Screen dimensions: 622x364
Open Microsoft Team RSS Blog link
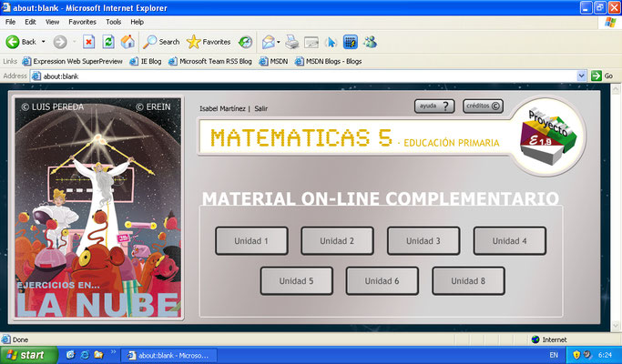(210, 61)
